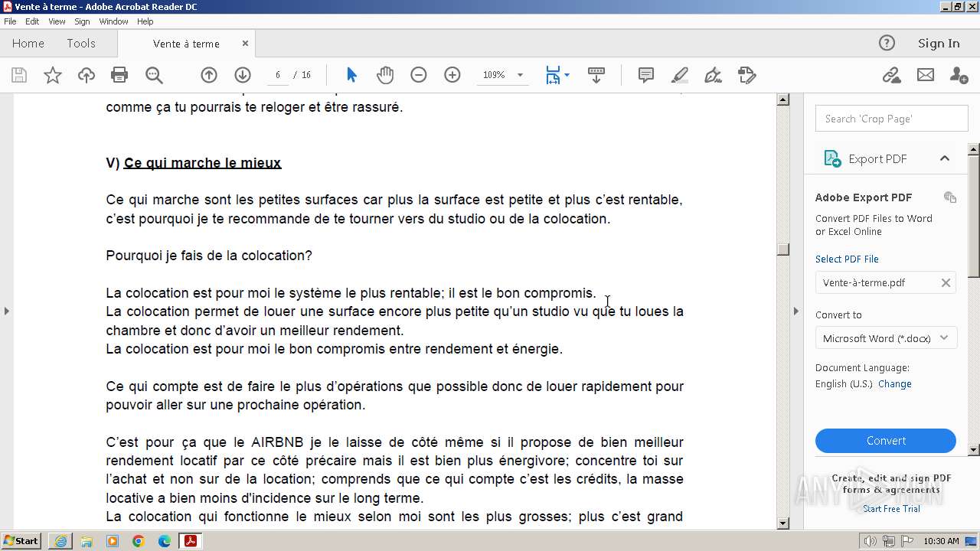This screenshot has height=551, width=980.
Task: Send the file by email envelope icon
Action: tap(926, 75)
